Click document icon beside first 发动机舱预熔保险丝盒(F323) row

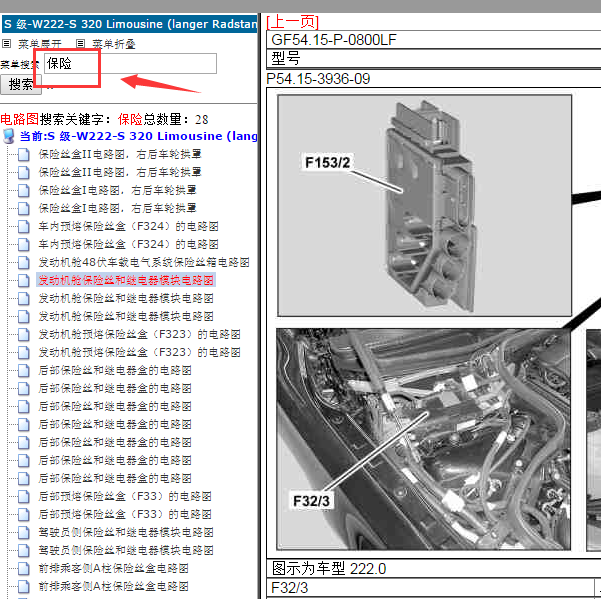pos(23,335)
